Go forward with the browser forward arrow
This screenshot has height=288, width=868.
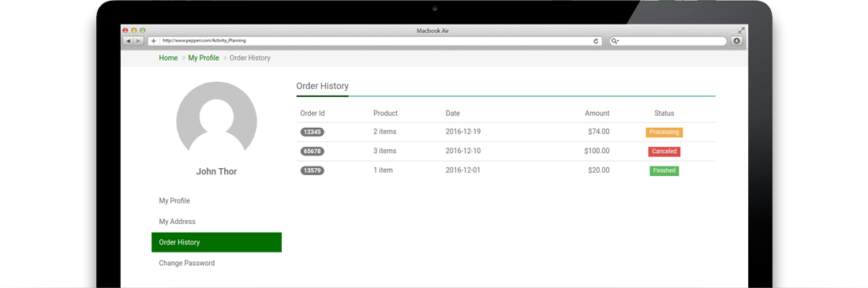(x=138, y=41)
